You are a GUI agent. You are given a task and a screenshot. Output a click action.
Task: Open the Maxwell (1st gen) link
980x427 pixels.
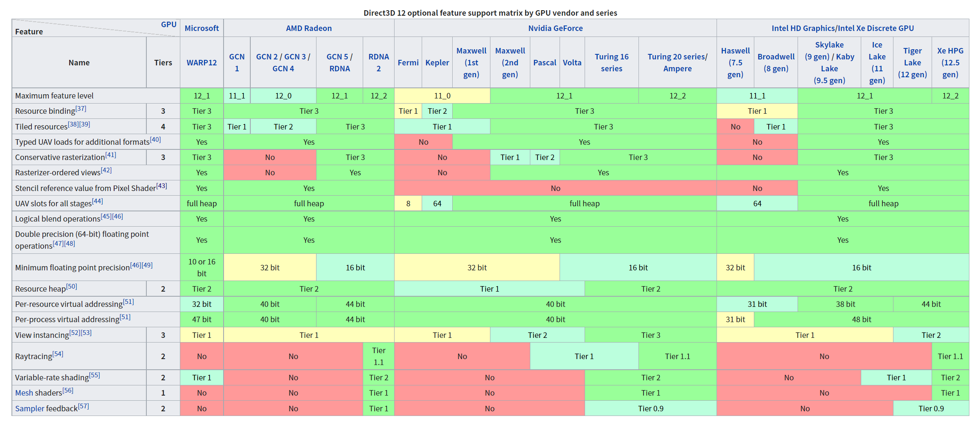[471, 62]
